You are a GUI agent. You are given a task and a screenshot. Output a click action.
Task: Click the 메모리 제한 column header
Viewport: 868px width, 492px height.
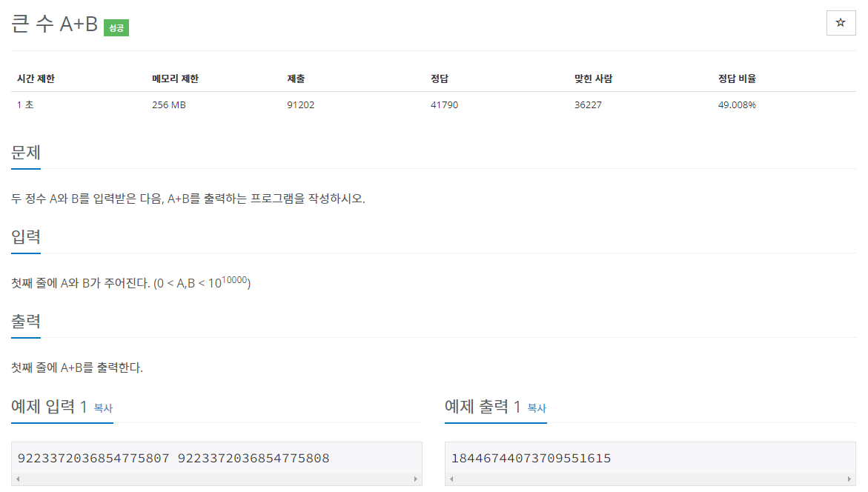tap(175, 79)
